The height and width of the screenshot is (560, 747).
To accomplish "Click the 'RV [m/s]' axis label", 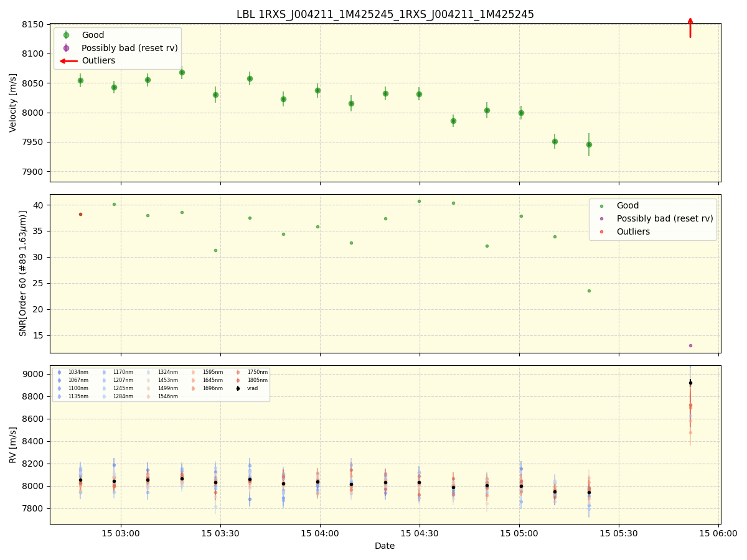I will click(x=13, y=445).
